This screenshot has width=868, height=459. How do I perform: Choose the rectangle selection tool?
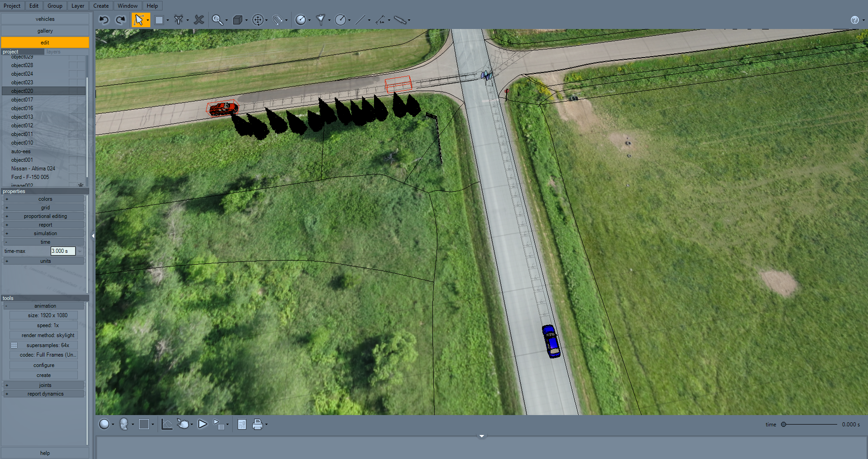point(159,20)
